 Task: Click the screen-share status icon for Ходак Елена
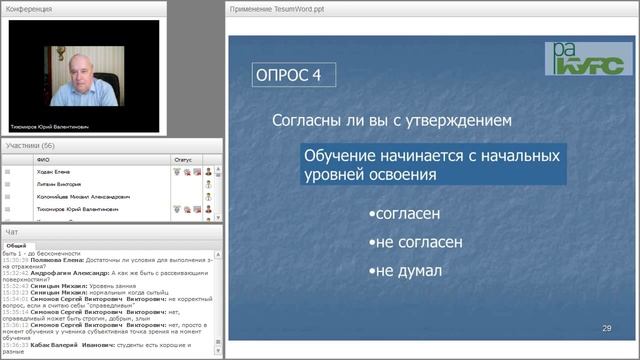click(x=197, y=172)
